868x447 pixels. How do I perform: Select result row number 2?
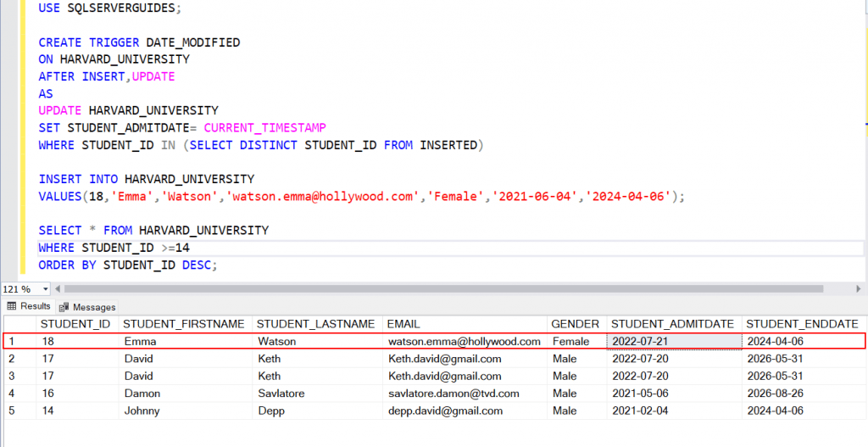pos(20,359)
